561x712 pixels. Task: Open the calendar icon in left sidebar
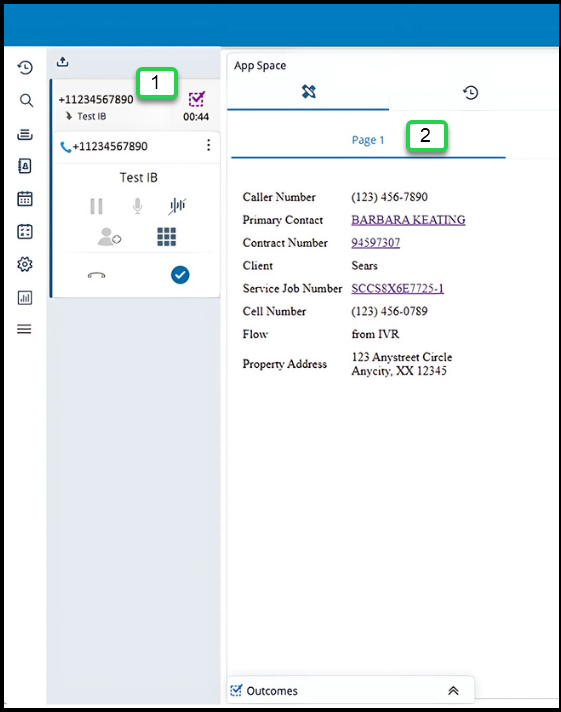25,198
